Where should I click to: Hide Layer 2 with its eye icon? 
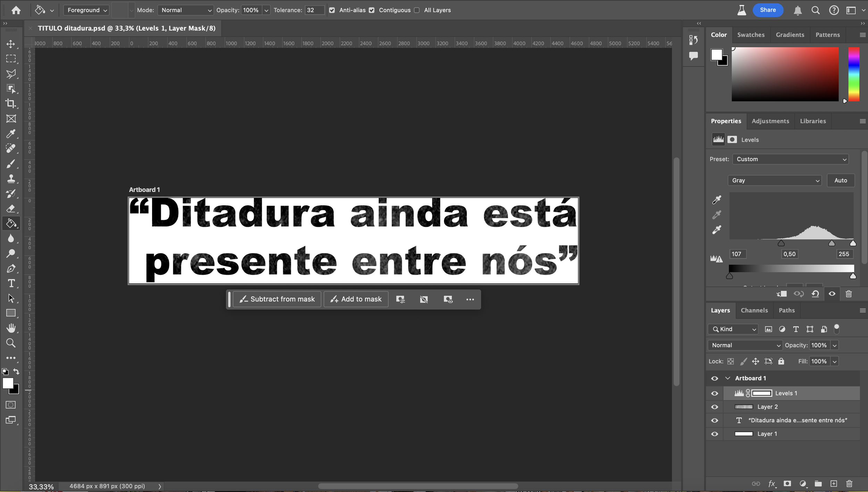[715, 407]
